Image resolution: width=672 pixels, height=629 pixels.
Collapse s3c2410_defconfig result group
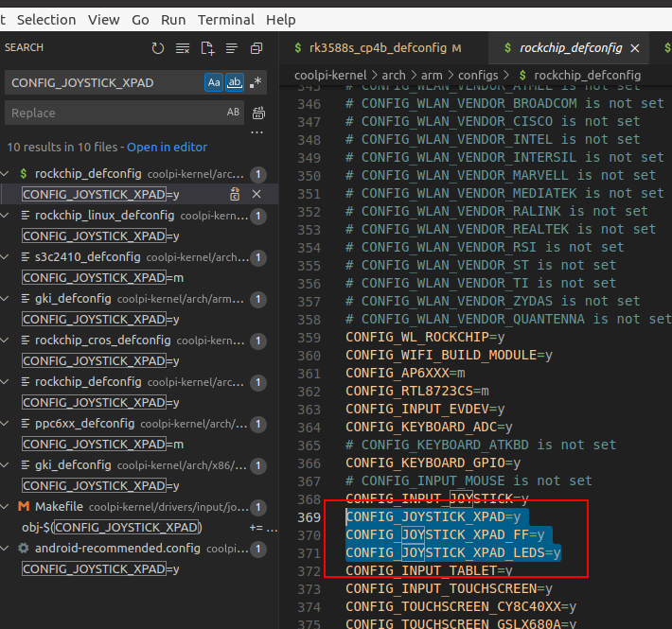point(5,256)
